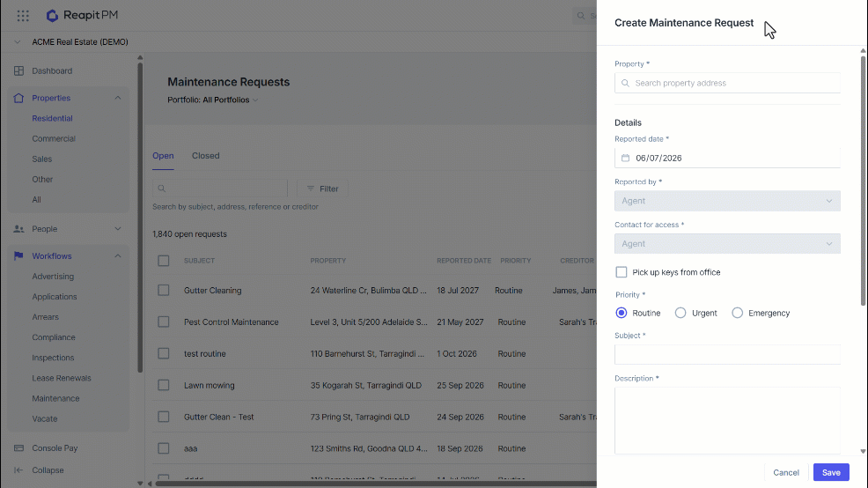The height and width of the screenshot is (488, 868).
Task: Select the Routine priority radio
Action: [622, 313]
